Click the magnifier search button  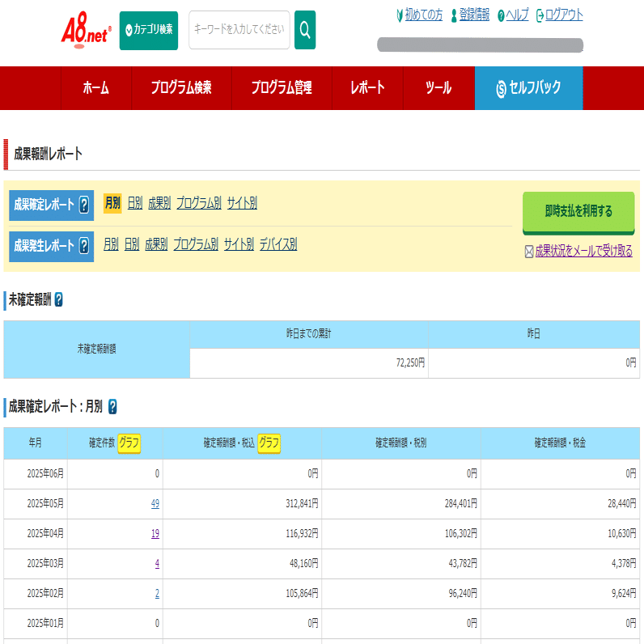click(x=305, y=30)
